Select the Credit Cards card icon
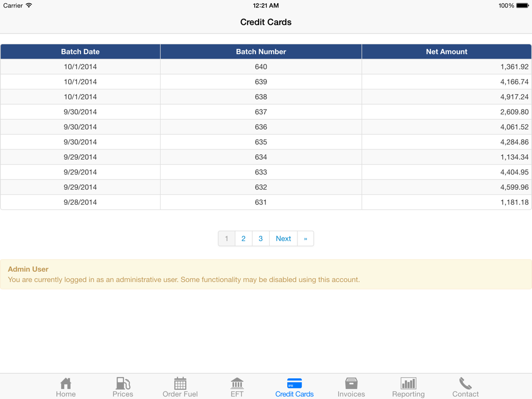This screenshot has width=532, height=399. [294, 384]
